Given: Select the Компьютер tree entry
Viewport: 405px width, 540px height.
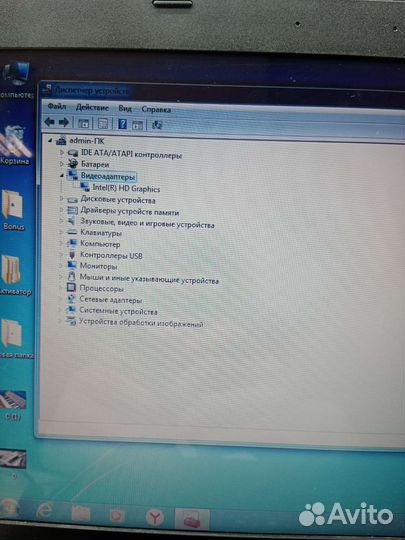Looking at the screenshot, I should (100, 244).
